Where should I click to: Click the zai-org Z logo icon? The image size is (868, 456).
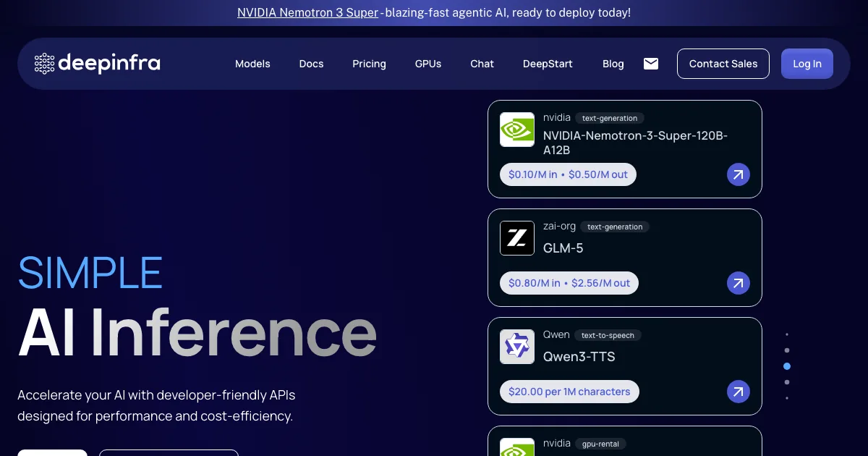(517, 238)
